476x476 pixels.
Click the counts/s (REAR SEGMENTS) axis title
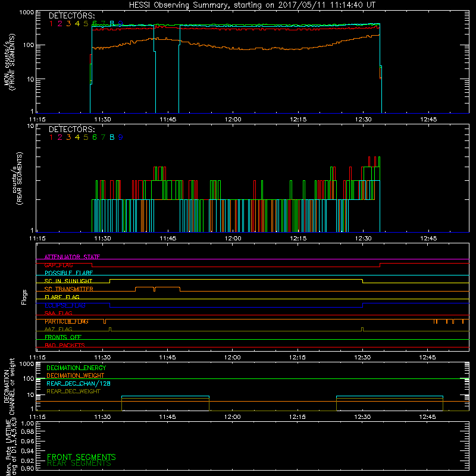17,178
